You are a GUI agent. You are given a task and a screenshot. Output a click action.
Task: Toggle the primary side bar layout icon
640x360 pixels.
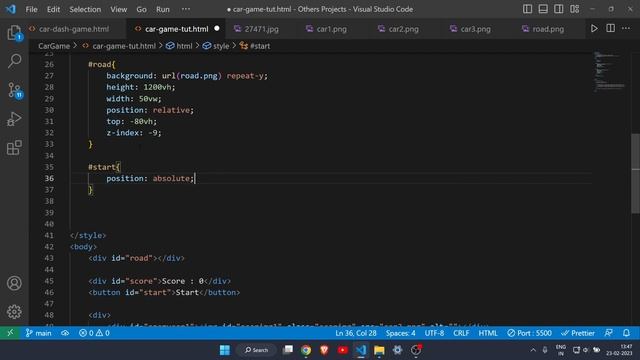527,9
